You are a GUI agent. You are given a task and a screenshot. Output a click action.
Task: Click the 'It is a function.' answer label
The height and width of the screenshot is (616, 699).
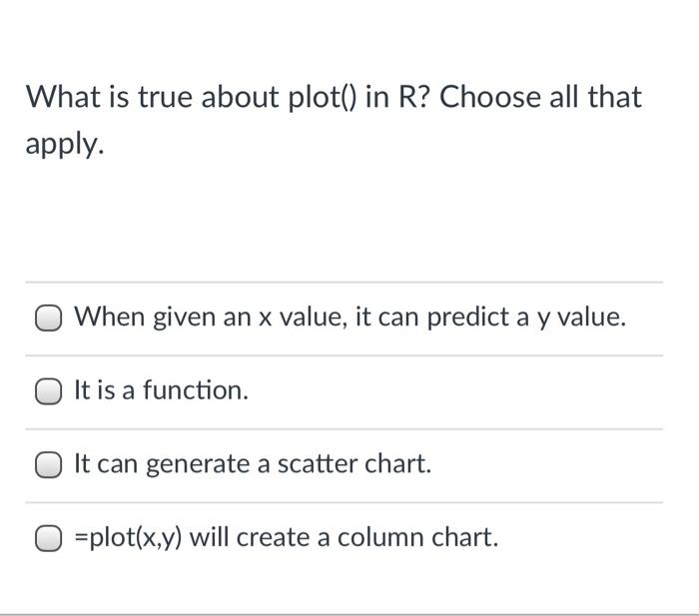coord(161,391)
